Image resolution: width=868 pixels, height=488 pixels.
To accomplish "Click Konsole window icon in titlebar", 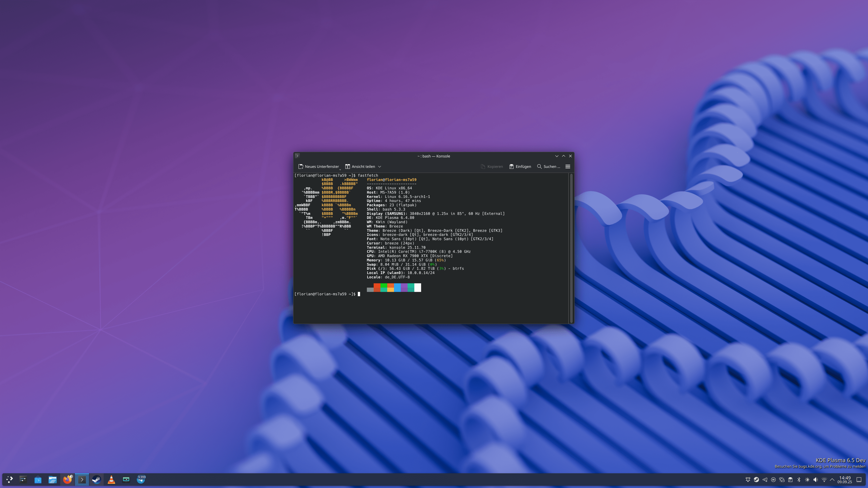I will [x=297, y=156].
